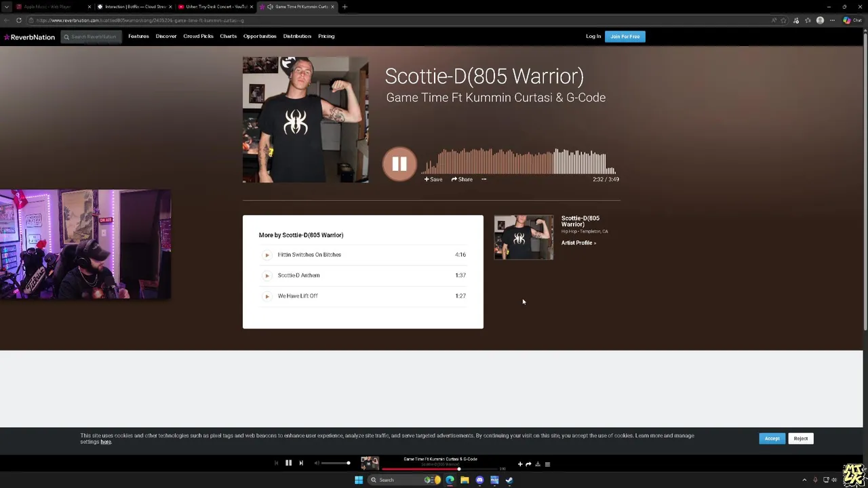
Task: Save the song using the plus Save icon
Action: coord(433,180)
